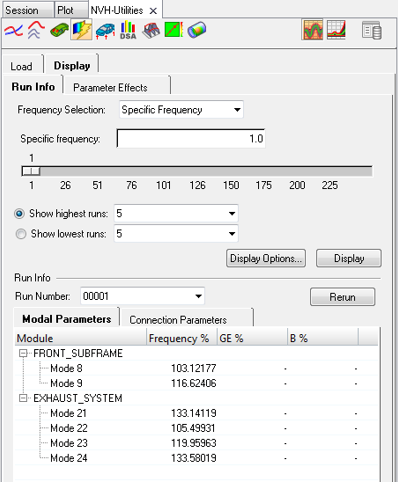Select the green square with diagonal icon

click(x=174, y=30)
